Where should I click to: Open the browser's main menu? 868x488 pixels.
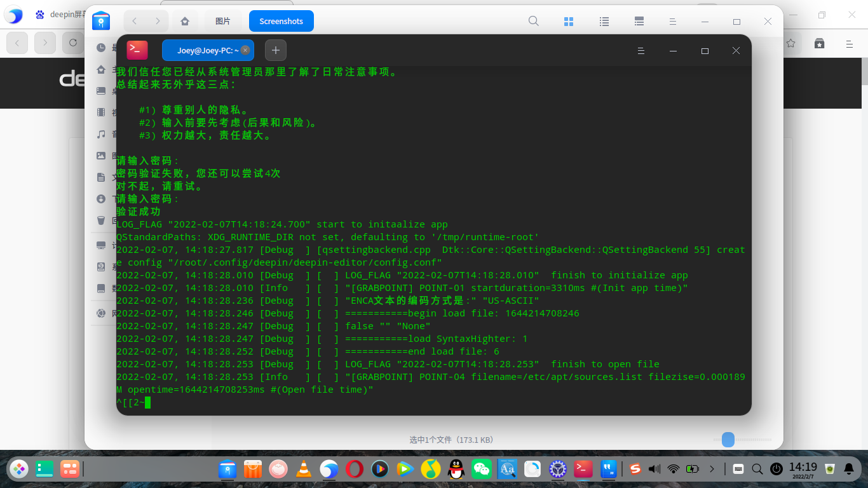[849, 44]
